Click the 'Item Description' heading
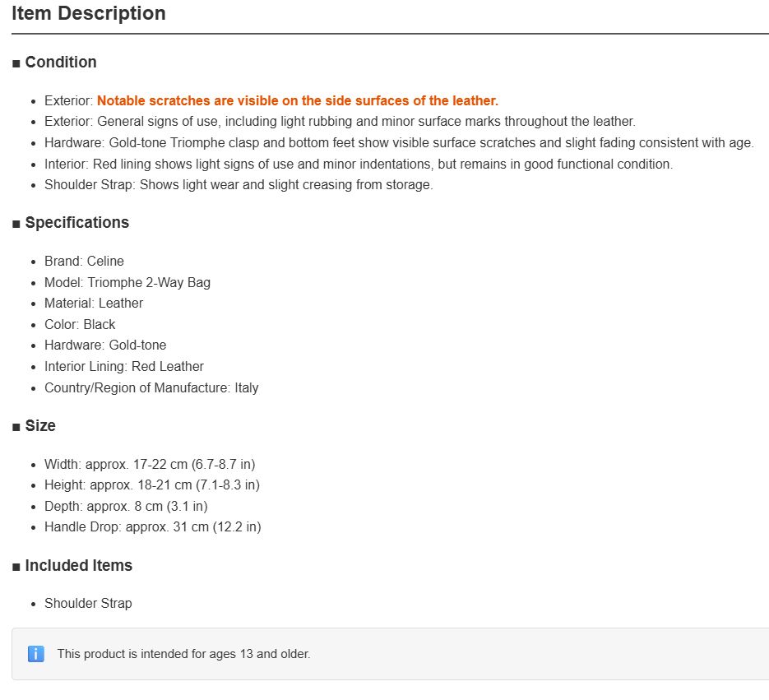 (89, 13)
